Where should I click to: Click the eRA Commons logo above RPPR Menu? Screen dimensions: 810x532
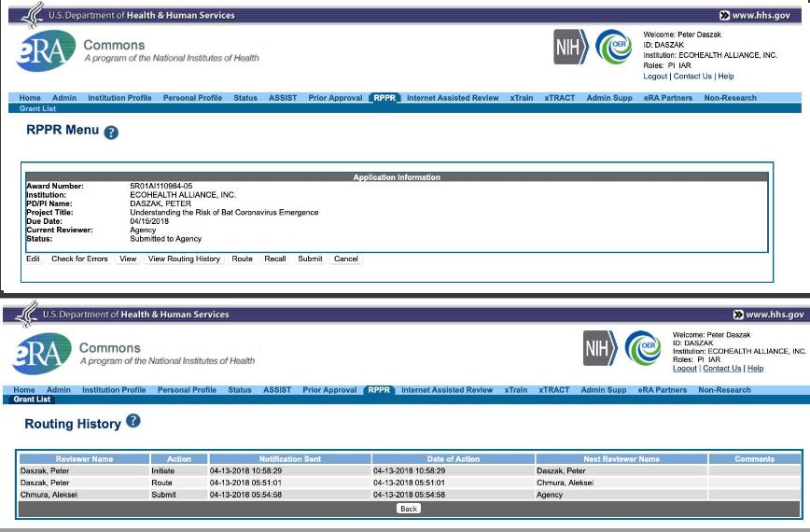[x=44, y=52]
